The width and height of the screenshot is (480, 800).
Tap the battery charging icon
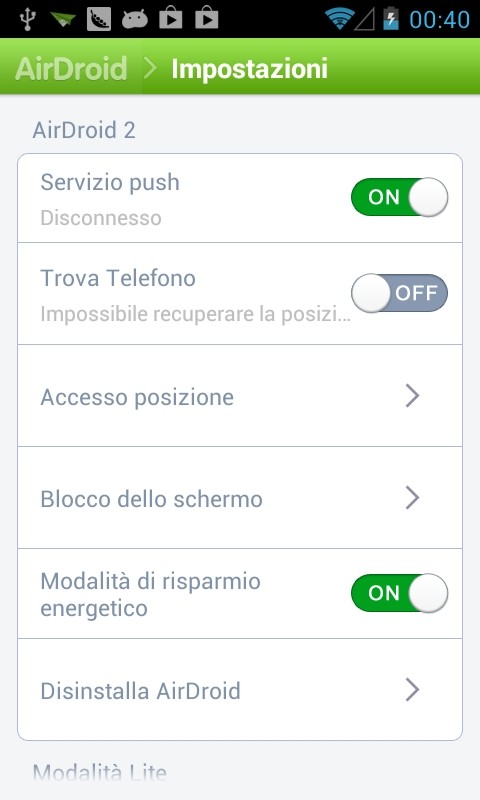point(391,18)
